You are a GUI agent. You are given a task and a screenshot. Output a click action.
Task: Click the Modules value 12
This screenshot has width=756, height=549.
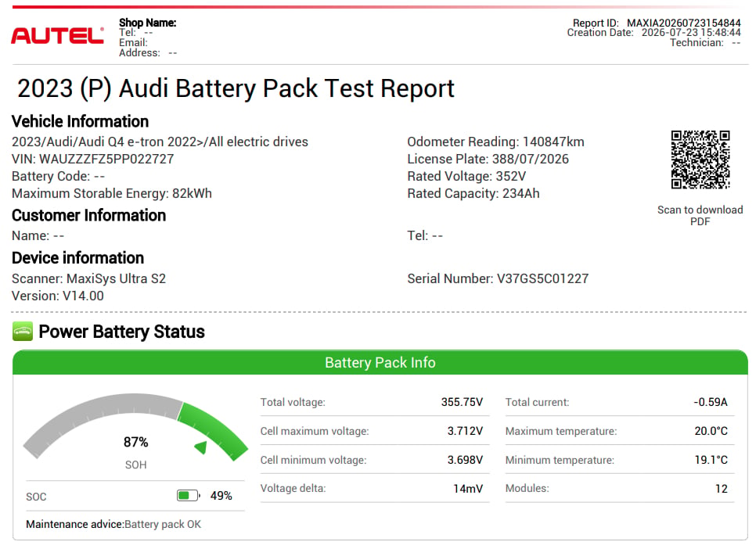click(x=722, y=489)
